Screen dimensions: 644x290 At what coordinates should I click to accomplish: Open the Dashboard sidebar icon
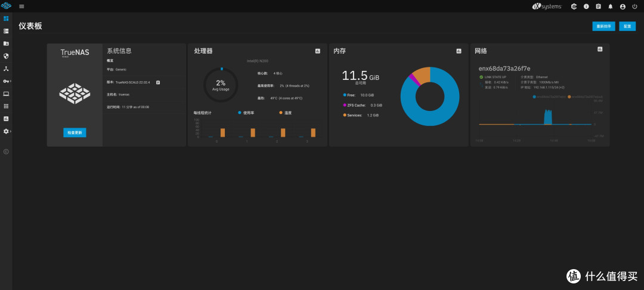[6, 18]
